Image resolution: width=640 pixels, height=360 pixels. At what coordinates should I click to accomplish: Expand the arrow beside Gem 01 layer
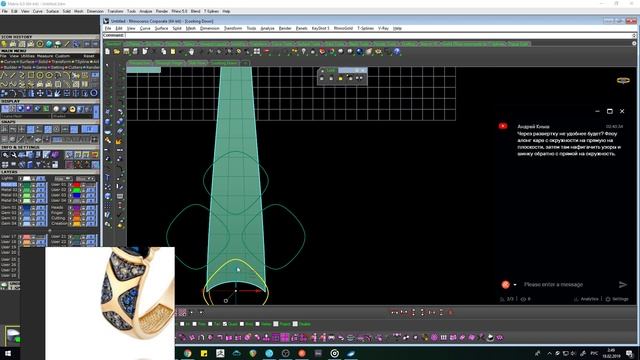[20, 207]
